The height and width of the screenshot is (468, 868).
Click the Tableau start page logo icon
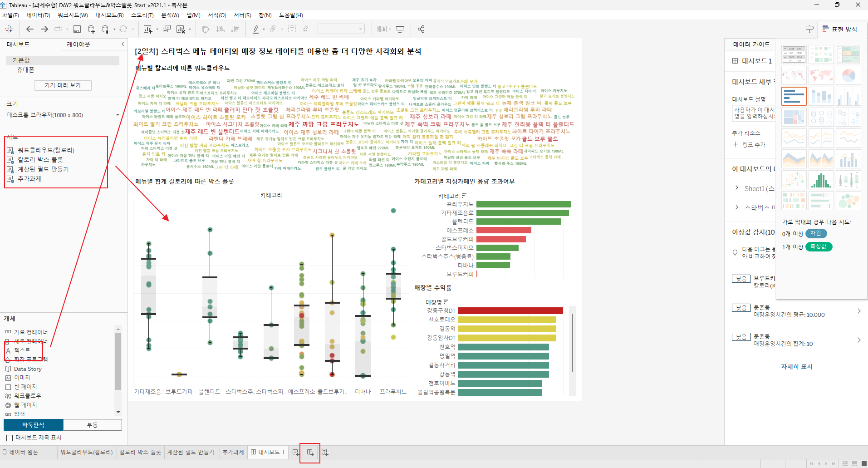[x=9, y=29]
